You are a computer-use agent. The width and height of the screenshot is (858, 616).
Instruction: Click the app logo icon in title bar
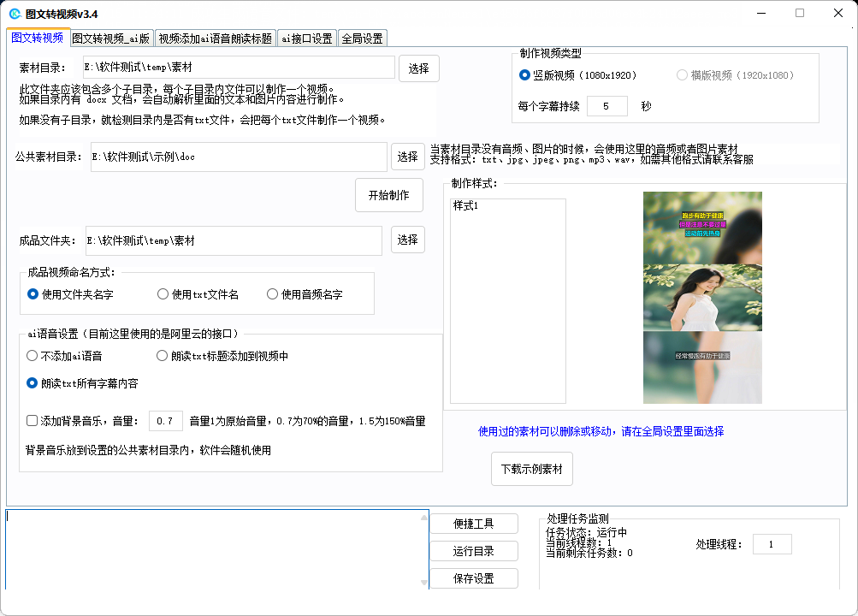[x=15, y=14]
